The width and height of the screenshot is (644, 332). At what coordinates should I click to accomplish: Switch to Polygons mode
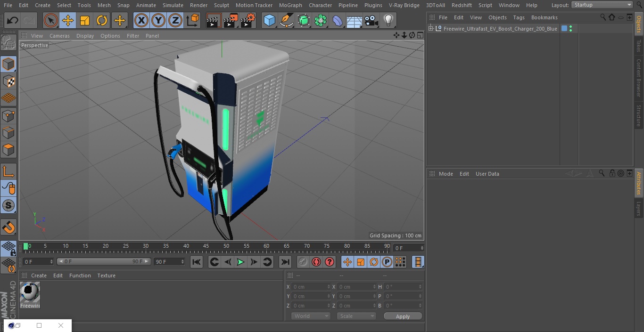click(x=8, y=150)
